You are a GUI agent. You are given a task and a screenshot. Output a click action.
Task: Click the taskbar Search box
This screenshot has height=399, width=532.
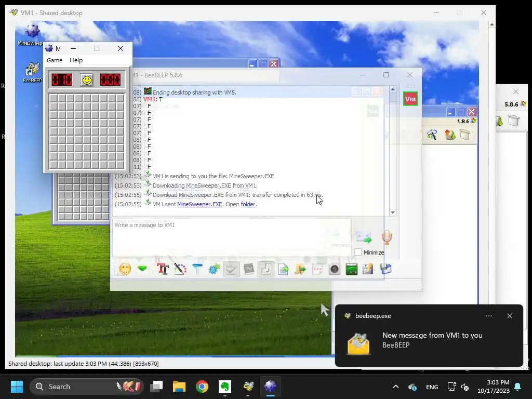point(87,387)
